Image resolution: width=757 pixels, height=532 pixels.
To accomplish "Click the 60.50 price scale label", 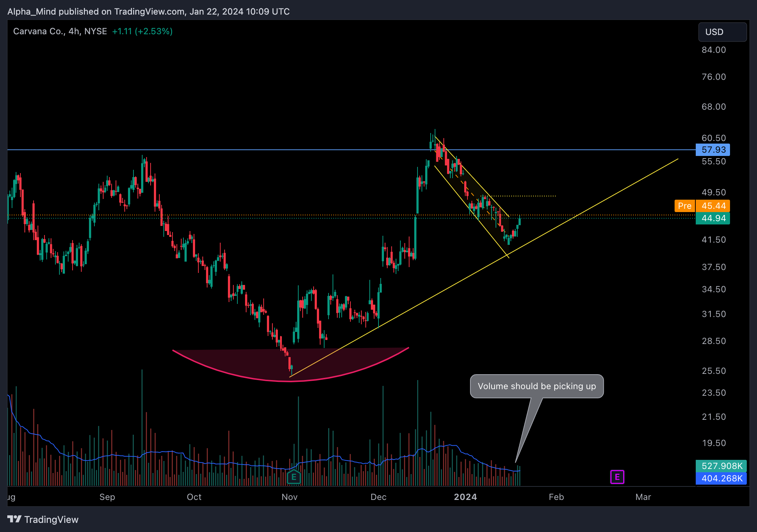I will [714, 138].
